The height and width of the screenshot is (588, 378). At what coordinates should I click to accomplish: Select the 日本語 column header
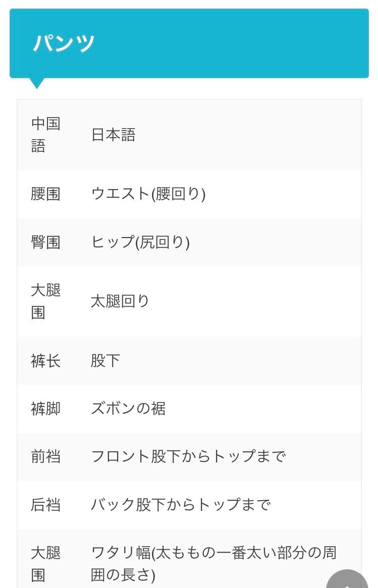(114, 135)
